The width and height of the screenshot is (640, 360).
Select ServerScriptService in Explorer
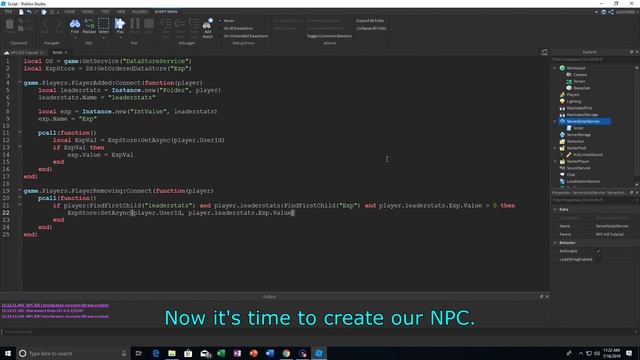pos(584,121)
